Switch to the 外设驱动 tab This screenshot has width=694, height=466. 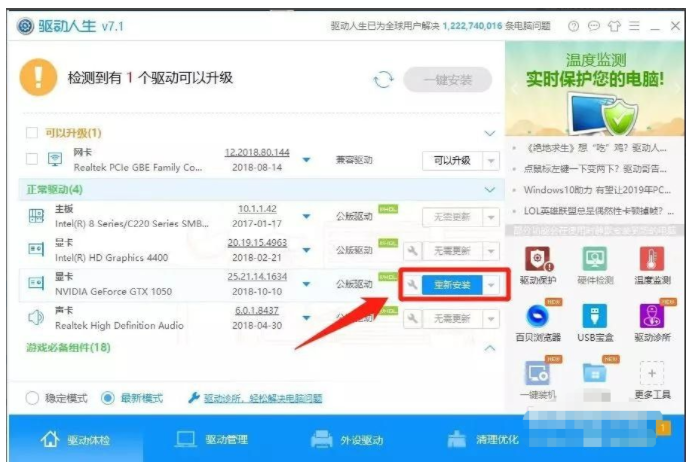point(347,439)
